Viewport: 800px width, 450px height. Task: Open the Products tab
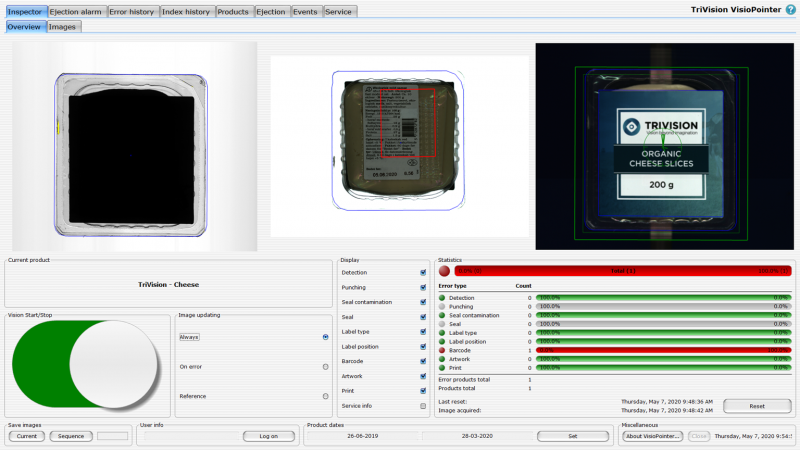[233, 11]
